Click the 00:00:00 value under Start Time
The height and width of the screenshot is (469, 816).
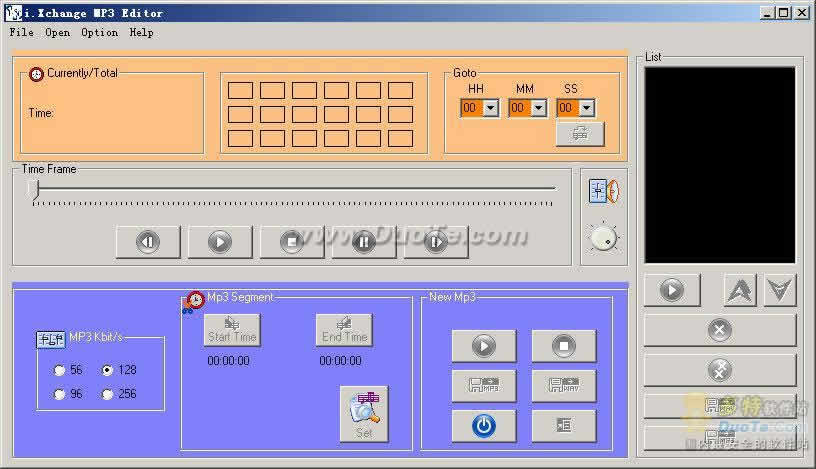[x=228, y=361]
